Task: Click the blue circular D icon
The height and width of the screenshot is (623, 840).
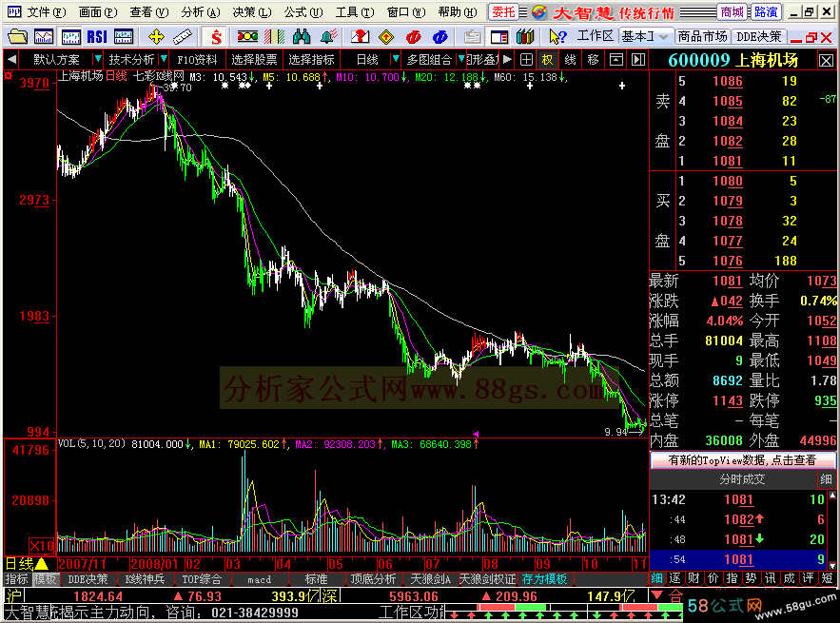Action: point(440,36)
